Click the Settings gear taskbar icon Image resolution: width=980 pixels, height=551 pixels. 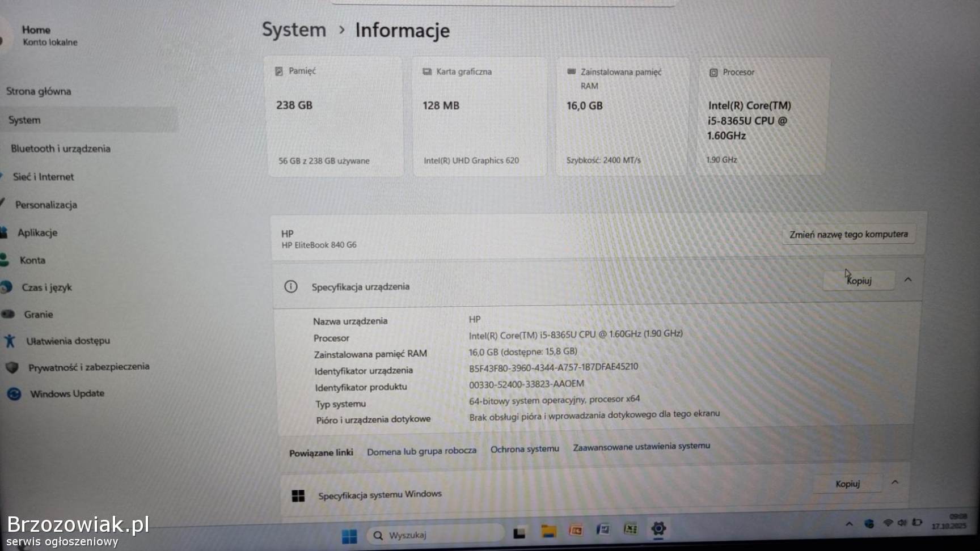click(x=658, y=528)
